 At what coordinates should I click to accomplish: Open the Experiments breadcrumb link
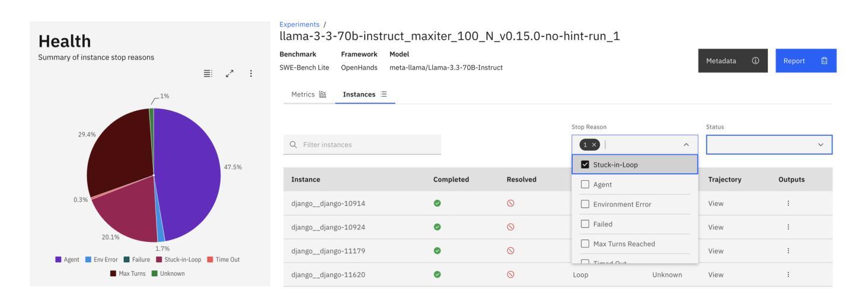(299, 24)
